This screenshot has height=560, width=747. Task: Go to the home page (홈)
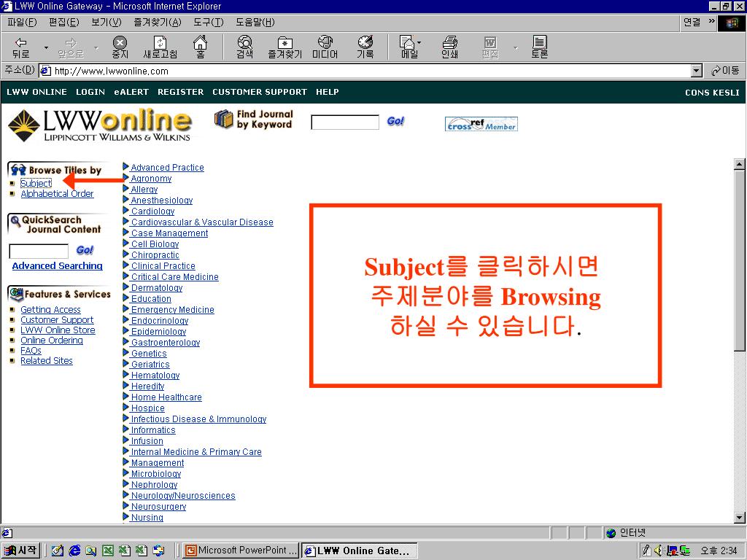(201, 47)
